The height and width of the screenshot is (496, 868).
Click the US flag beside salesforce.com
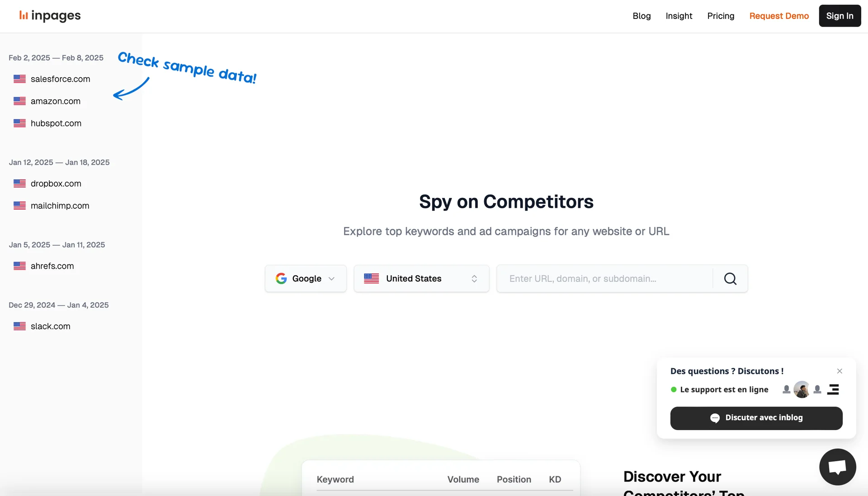(19, 79)
